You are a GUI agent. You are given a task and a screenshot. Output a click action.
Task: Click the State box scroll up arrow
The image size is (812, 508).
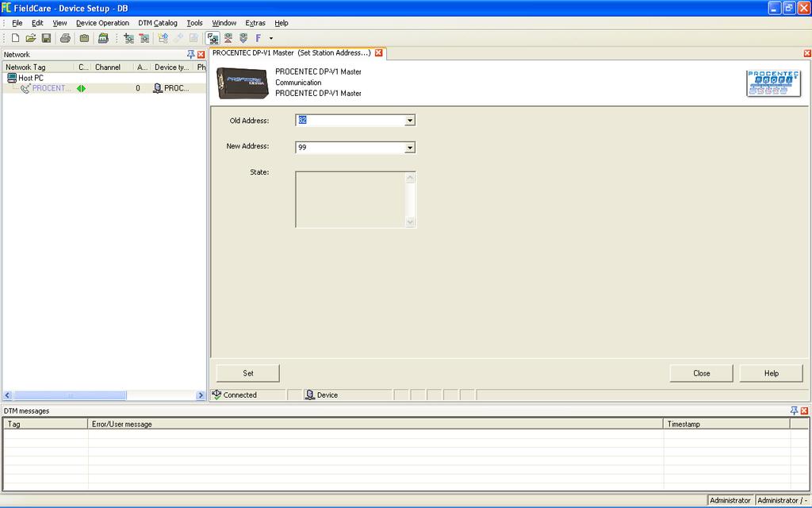[x=410, y=179]
